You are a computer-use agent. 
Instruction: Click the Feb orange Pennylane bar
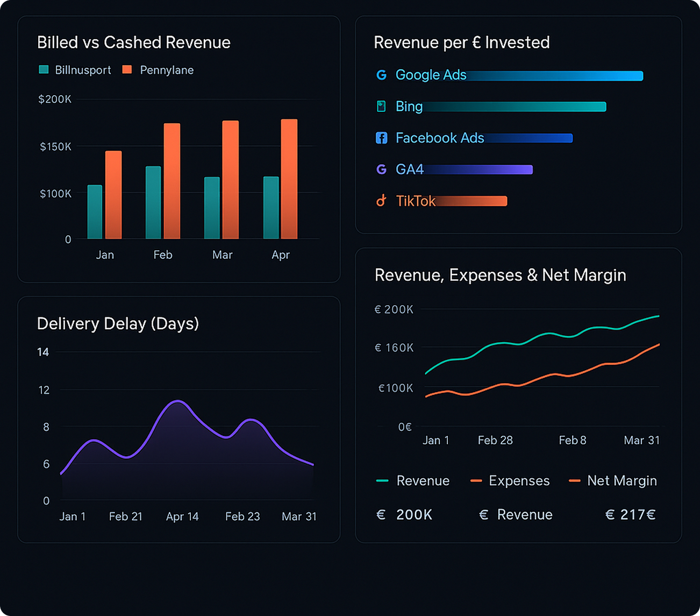tap(172, 181)
